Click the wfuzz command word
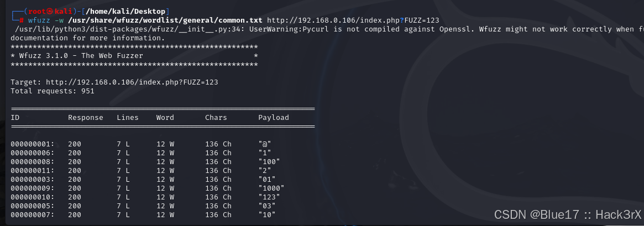644x226 pixels. 39,20
